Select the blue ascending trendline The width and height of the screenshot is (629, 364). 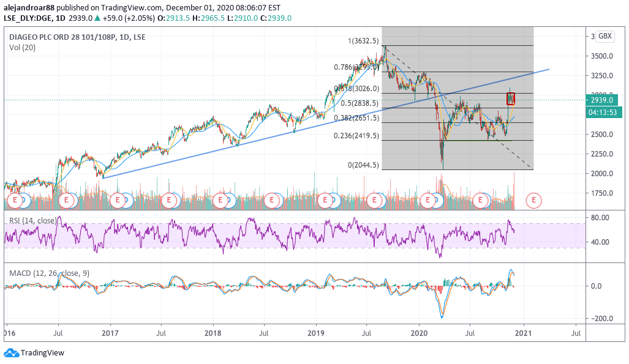tap(326, 124)
